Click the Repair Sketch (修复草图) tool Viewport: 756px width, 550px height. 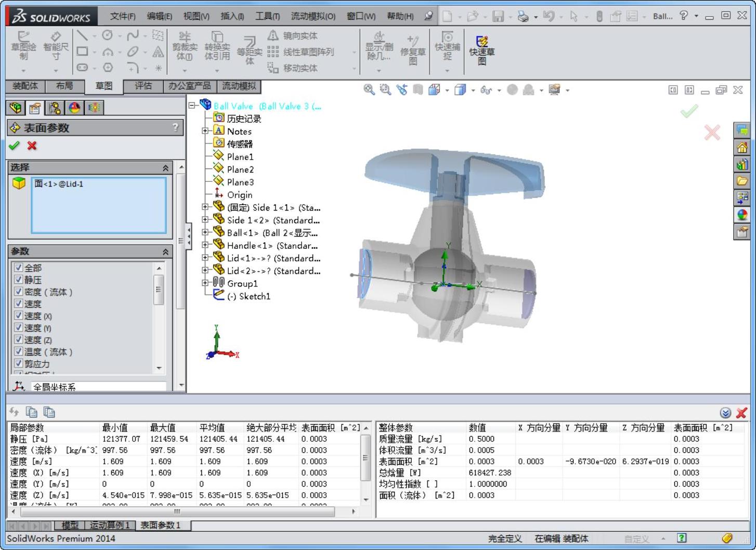pyautogui.click(x=413, y=50)
